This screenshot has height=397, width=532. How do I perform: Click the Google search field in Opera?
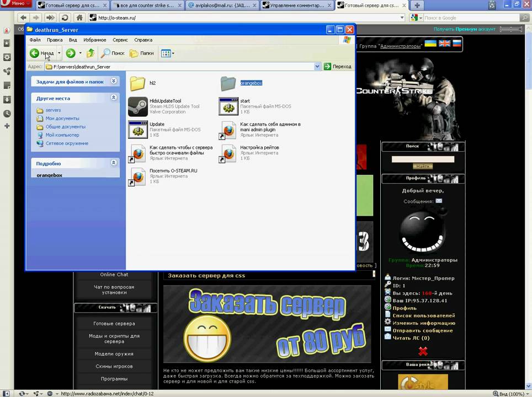pos(472,18)
